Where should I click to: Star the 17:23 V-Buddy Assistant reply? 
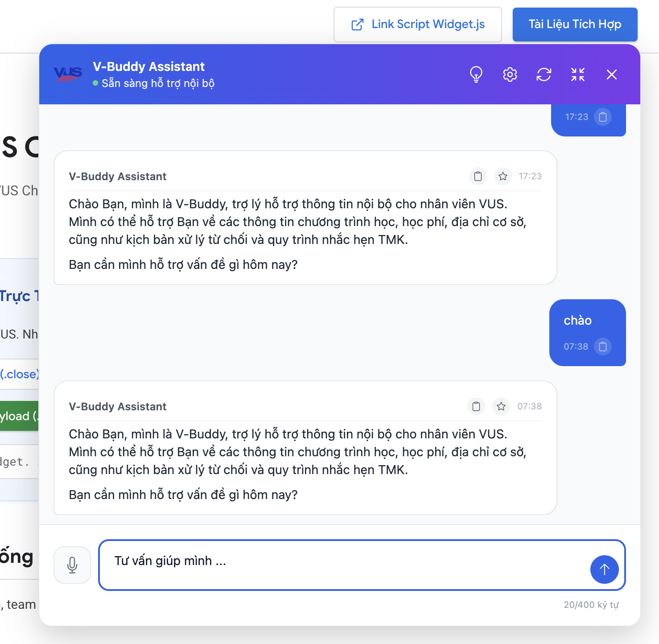[x=503, y=176]
